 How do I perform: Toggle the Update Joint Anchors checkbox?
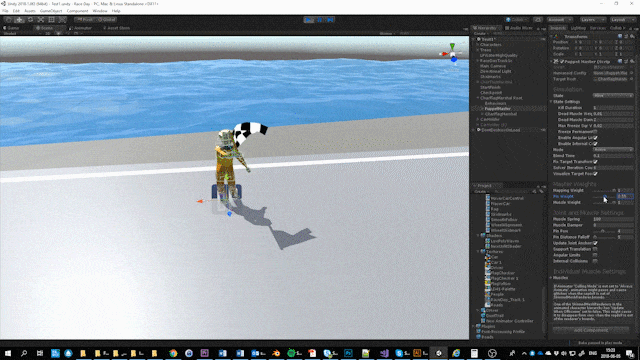coord(595,243)
